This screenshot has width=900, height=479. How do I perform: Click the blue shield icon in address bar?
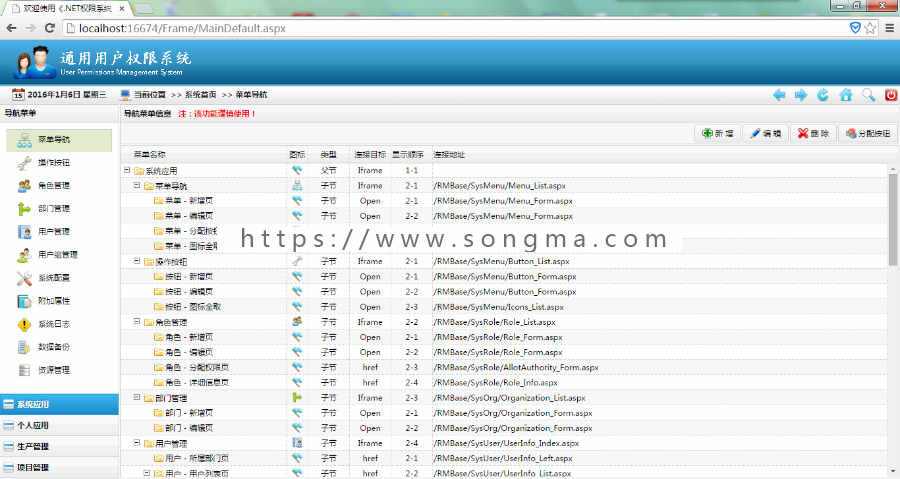click(x=855, y=28)
